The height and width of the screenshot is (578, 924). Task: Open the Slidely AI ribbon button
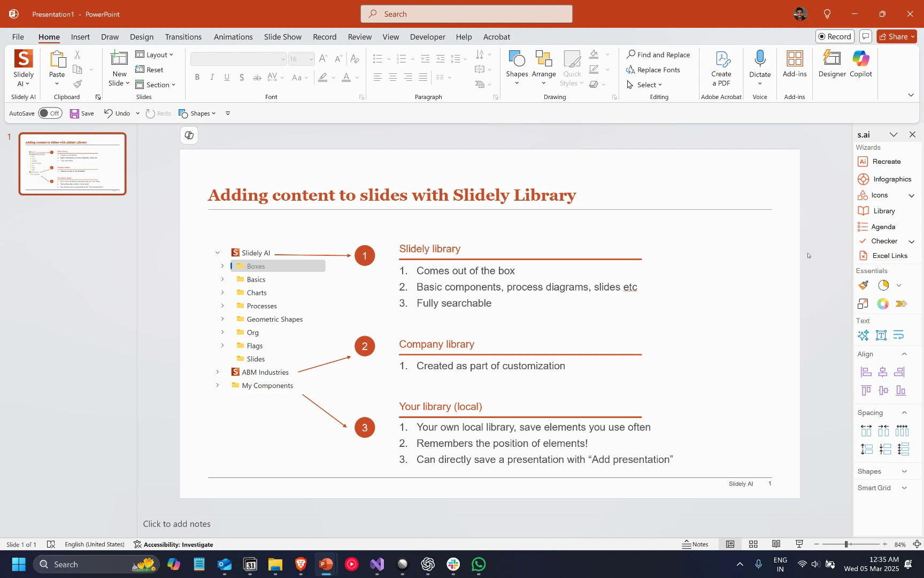24,69
